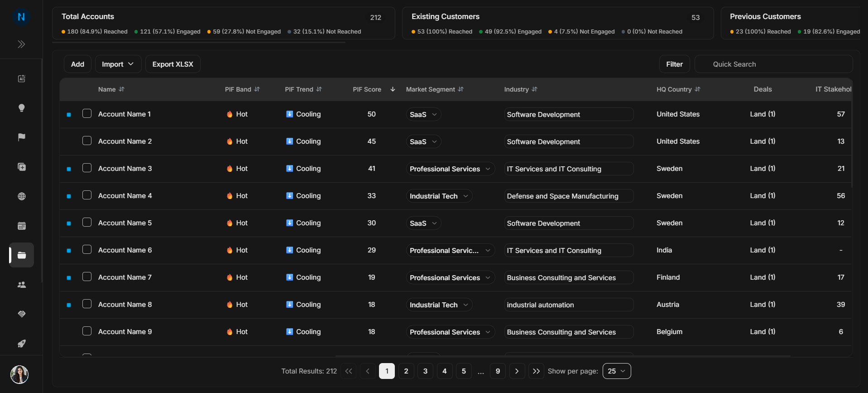Tick the Account Name 5 checkbox

87,222
